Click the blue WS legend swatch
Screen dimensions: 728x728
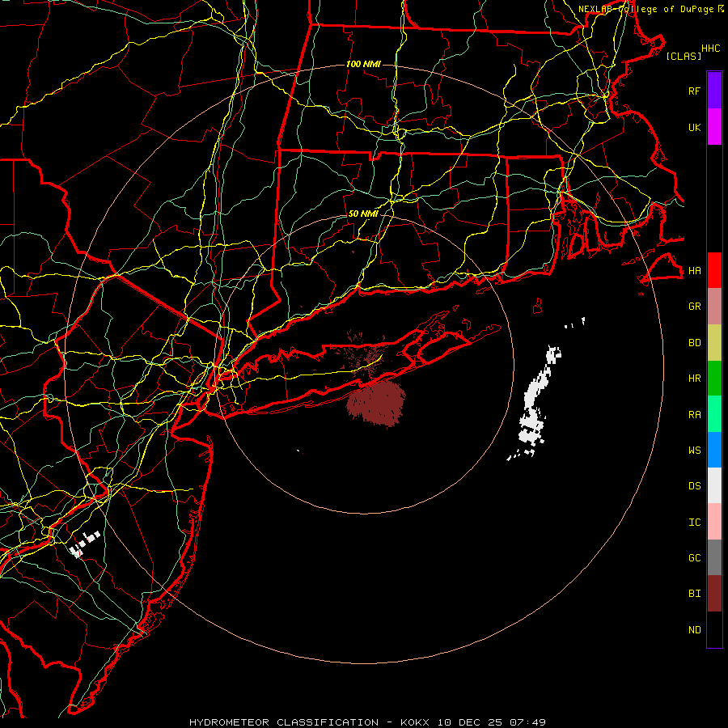tap(714, 450)
